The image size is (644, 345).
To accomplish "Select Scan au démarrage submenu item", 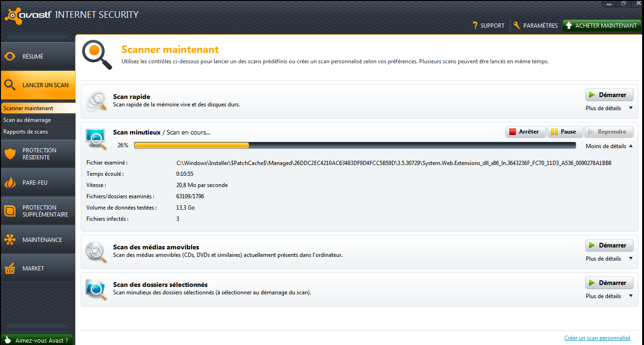I will point(38,120).
